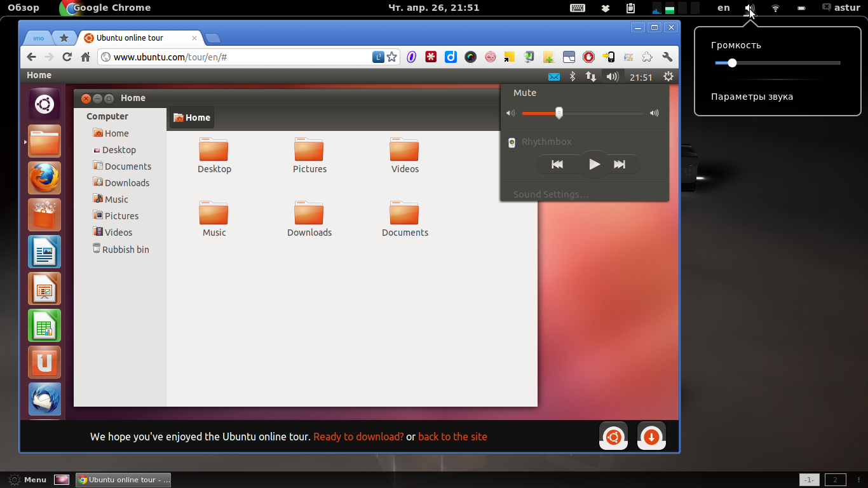The width and height of the screenshot is (868, 488).
Task: Click the 'Ready to download?' link
Action: click(x=358, y=437)
